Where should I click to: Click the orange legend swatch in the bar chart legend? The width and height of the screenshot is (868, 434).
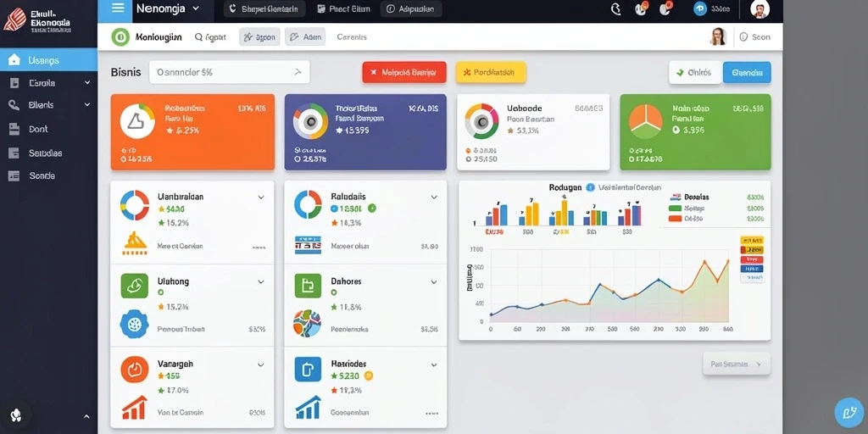click(x=675, y=218)
